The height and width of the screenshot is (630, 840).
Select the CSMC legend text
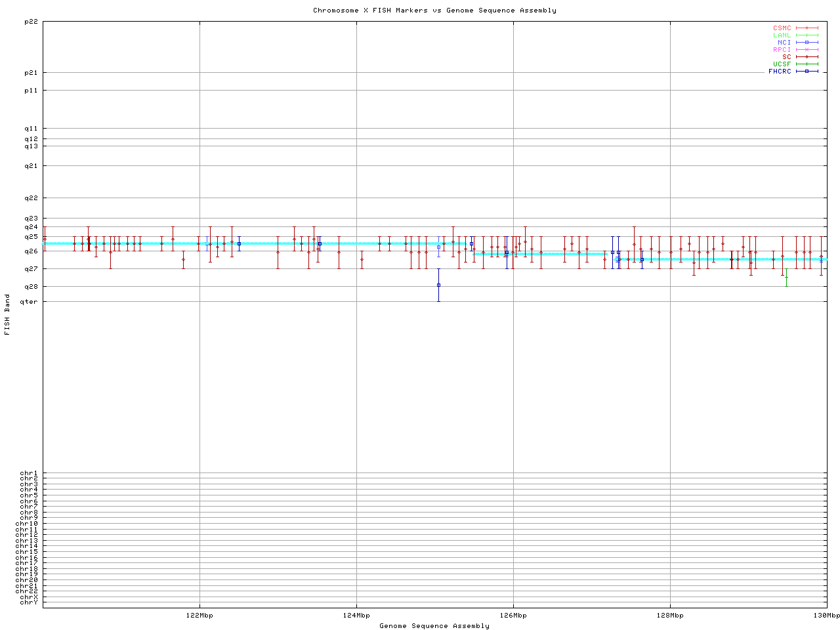[x=782, y=28]
